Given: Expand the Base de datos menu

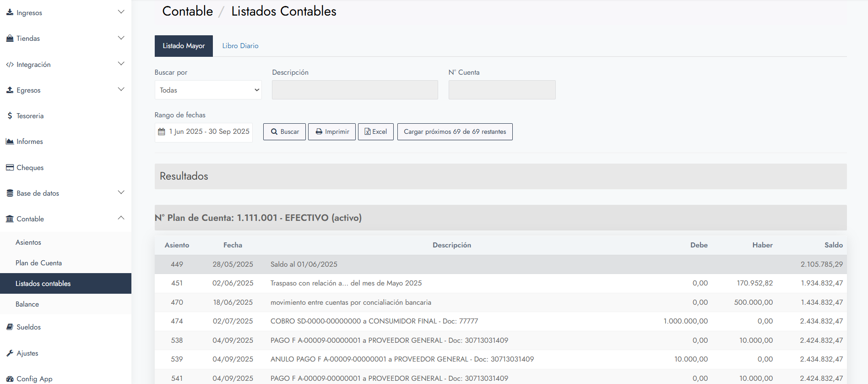Looking at the screenshot, I should [x=121, y=193].
